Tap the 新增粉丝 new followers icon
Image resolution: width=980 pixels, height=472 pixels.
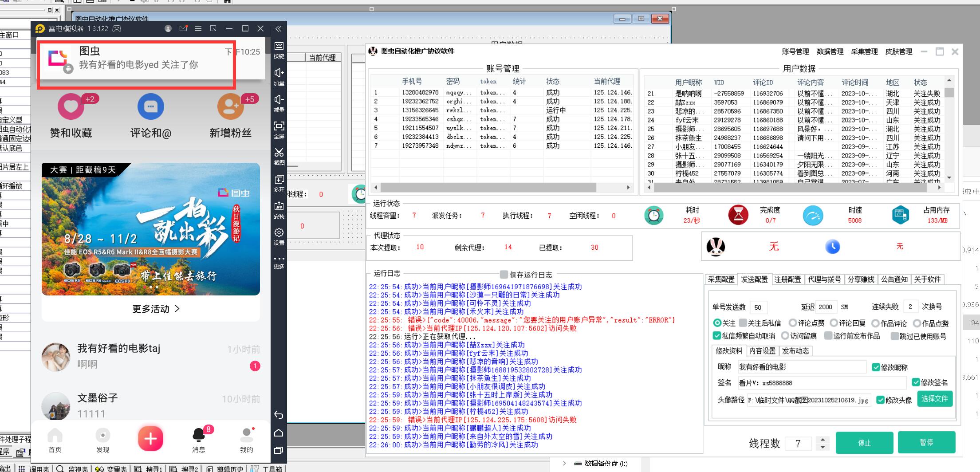230,107
